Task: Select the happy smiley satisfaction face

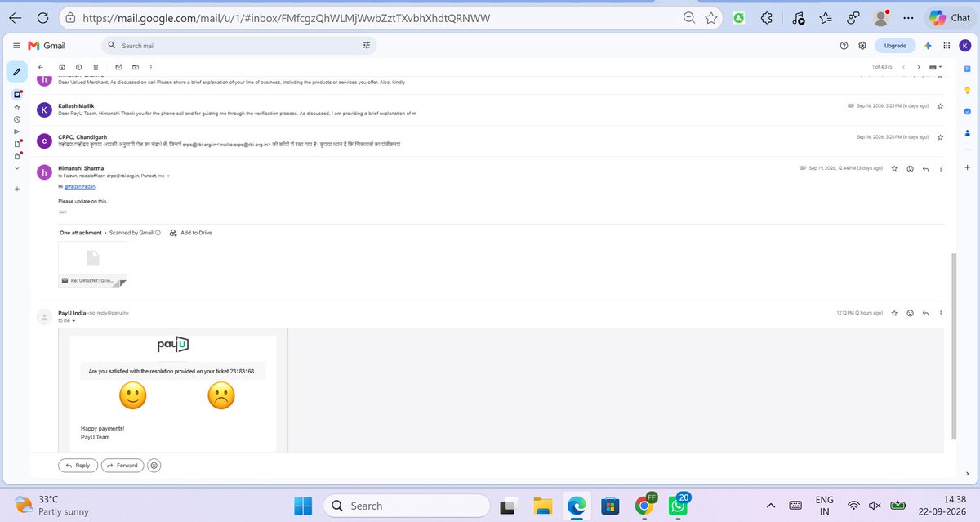Action: pyautogui.click(x=132, y=395)
